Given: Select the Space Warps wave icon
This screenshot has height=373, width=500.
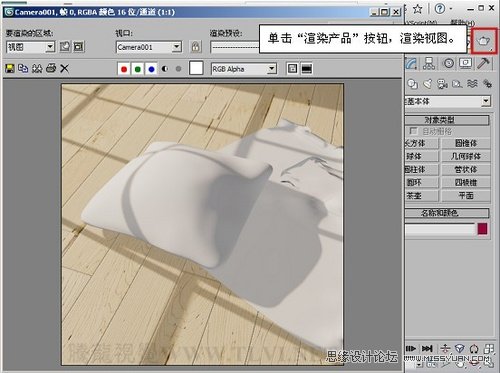Looking at the screenshot, I should [472, 83].
